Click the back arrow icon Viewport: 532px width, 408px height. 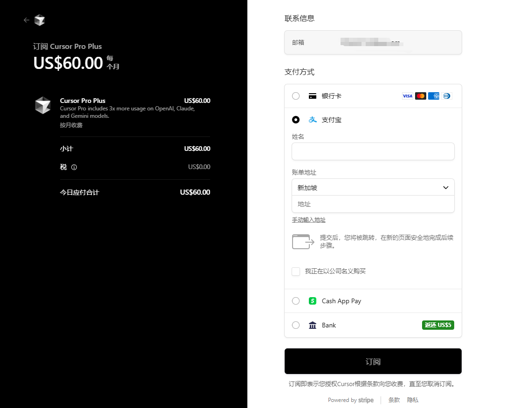[27, 20]
